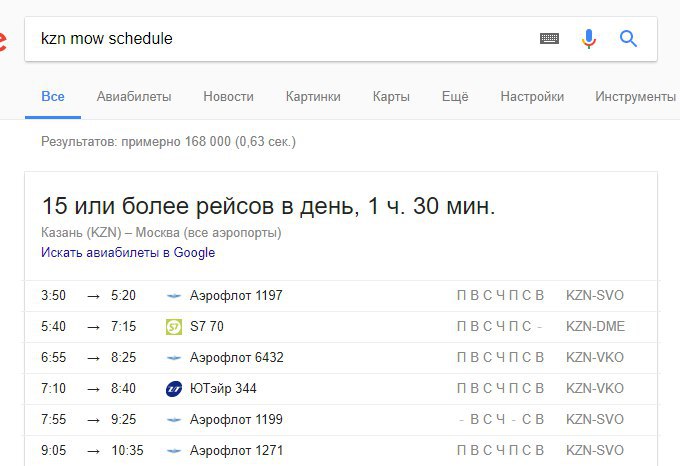Image resolution: width=680 pixels, height=466 pixels.
Task: Click departure time 7:10
Action: tap(53, 388)
